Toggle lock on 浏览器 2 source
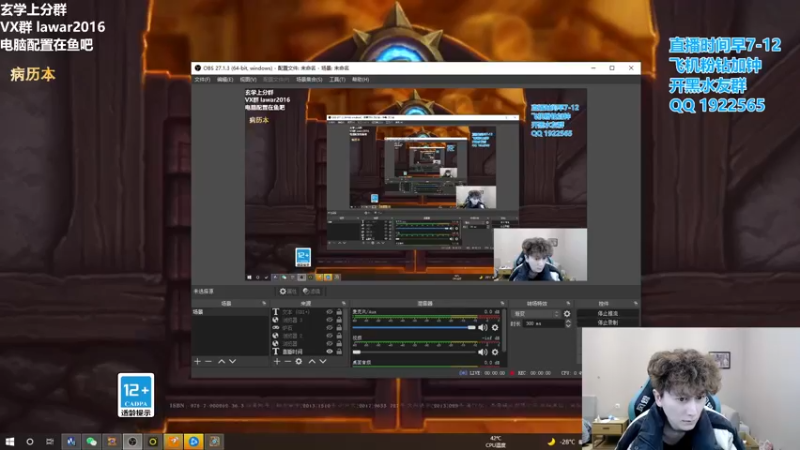Image resolution: width=800 pixels, height=450 pixels. pos(339,336)
